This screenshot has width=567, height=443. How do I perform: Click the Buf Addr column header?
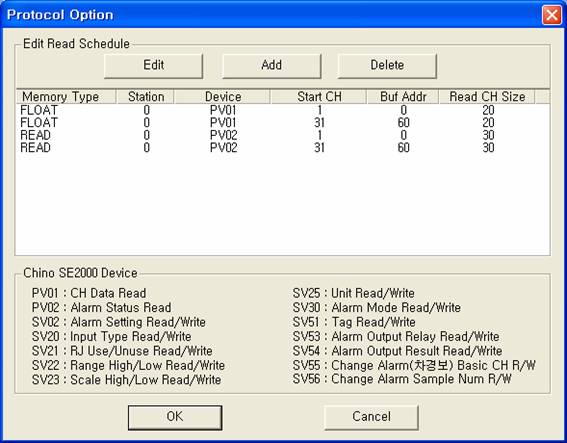[x=403, y=97]
